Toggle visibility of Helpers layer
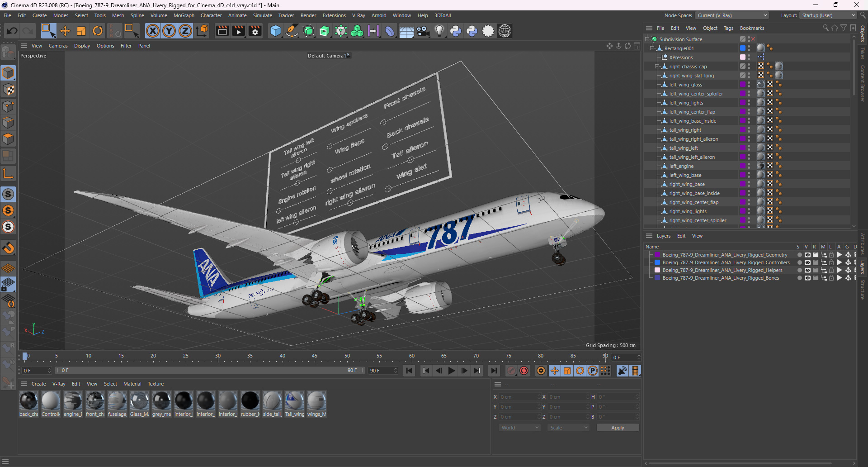 pos(807,270)
